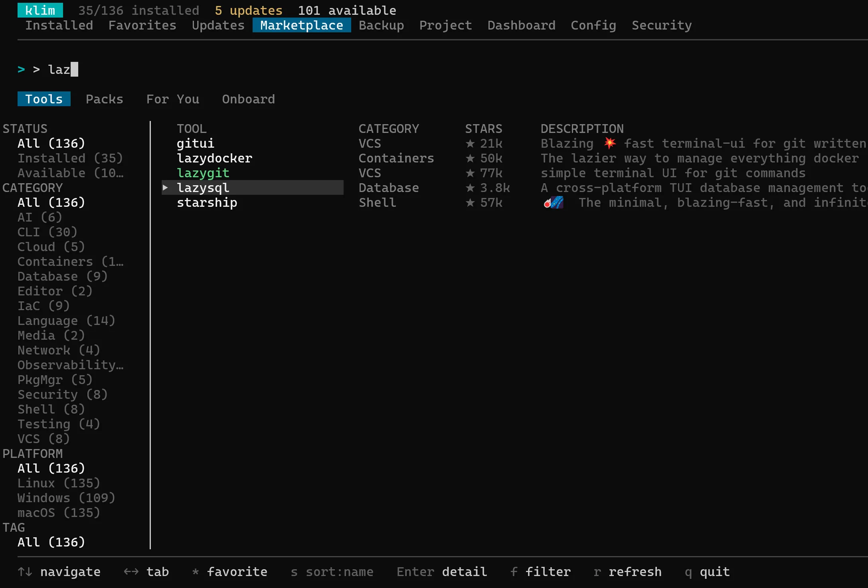
Task: Open the Security tab
Action: click(x=662, y=25)
